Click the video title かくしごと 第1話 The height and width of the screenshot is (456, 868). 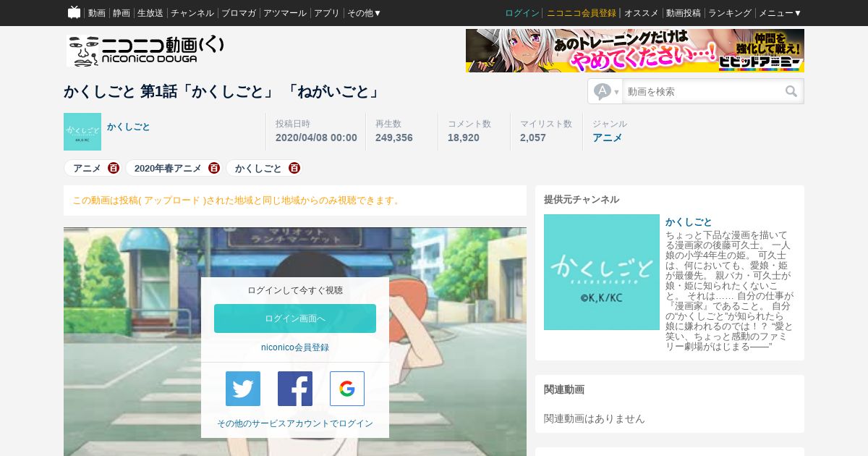tap(222, 92)
